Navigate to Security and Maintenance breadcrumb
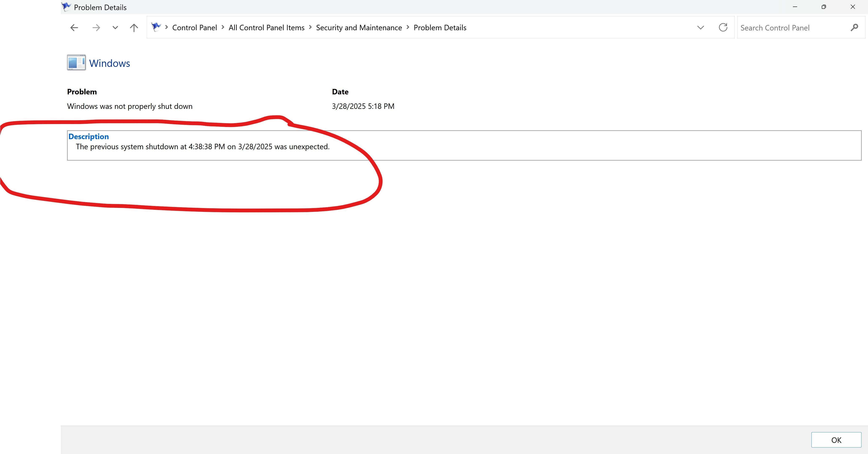 click(359, 28)
